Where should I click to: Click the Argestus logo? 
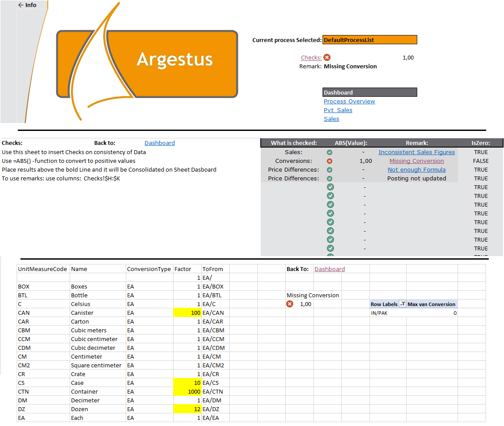tap(147, 63)
